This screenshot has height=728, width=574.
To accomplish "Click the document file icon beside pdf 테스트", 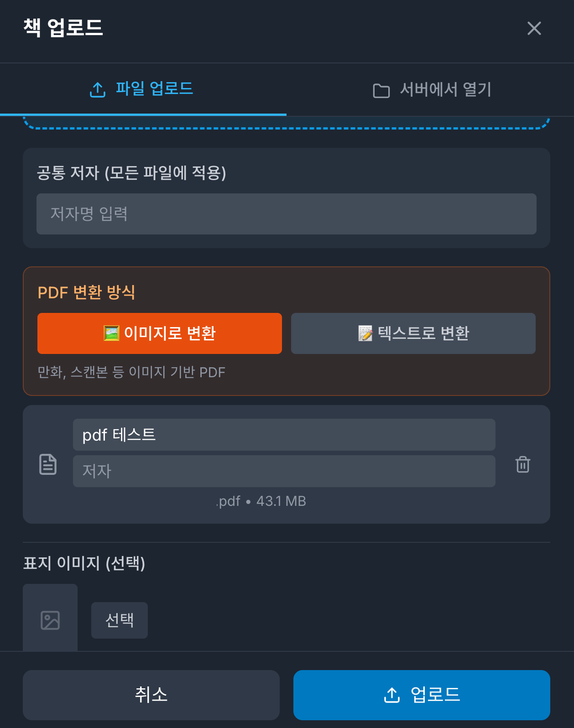I will pyautogui.click(x=48, y=464).
